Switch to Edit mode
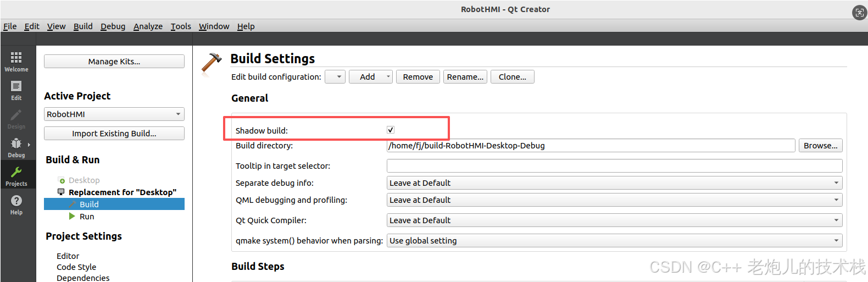Viewport: 868px width, 282px height. click(16, 91)
